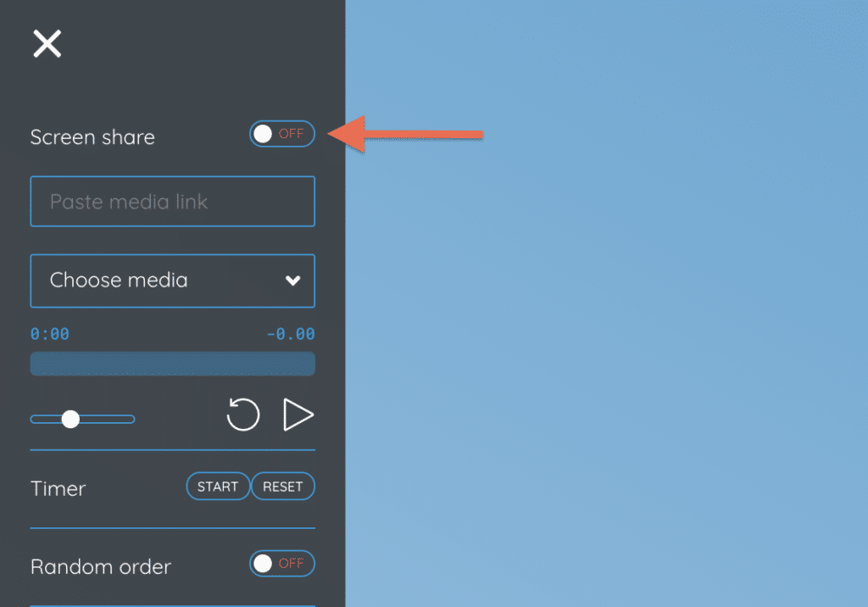
Task: Click the Timer label text
Action: click(58, 488)
